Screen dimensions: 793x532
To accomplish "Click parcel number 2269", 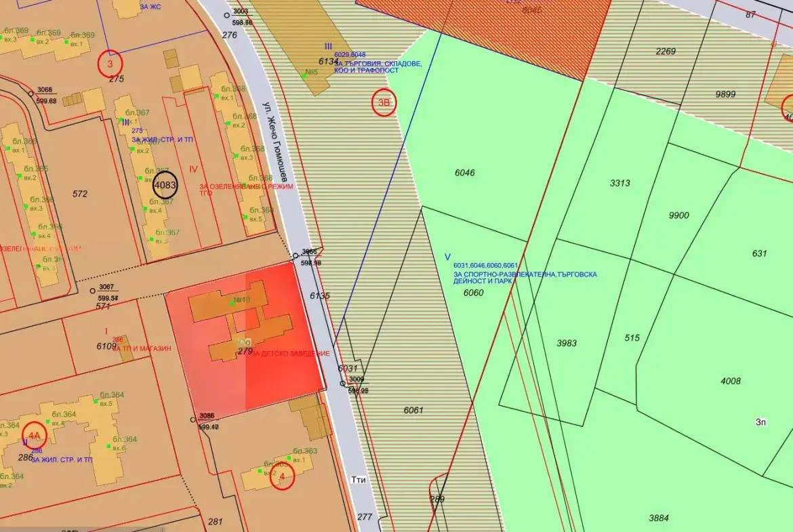I will (666, 52).
